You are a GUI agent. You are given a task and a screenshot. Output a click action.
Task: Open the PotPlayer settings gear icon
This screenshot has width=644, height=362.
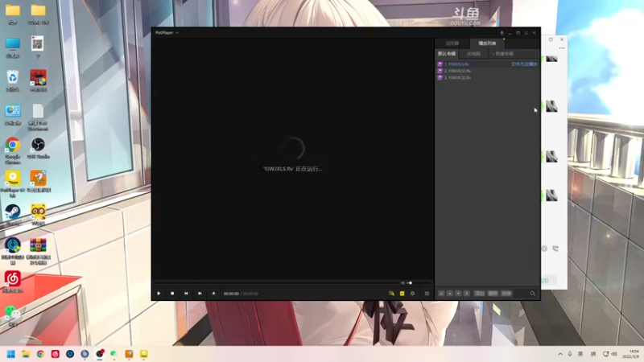click(413, 294)
